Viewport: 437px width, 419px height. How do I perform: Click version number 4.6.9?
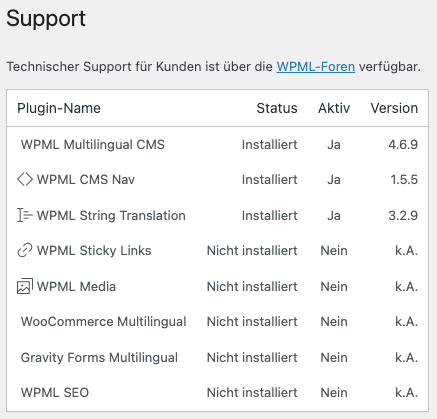(x=403, y=145)
